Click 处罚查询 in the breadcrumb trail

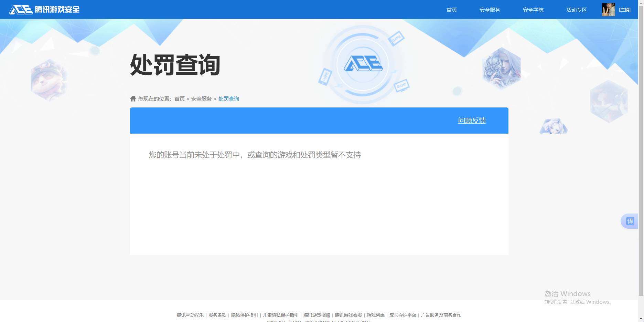click(x=228, y=98)
